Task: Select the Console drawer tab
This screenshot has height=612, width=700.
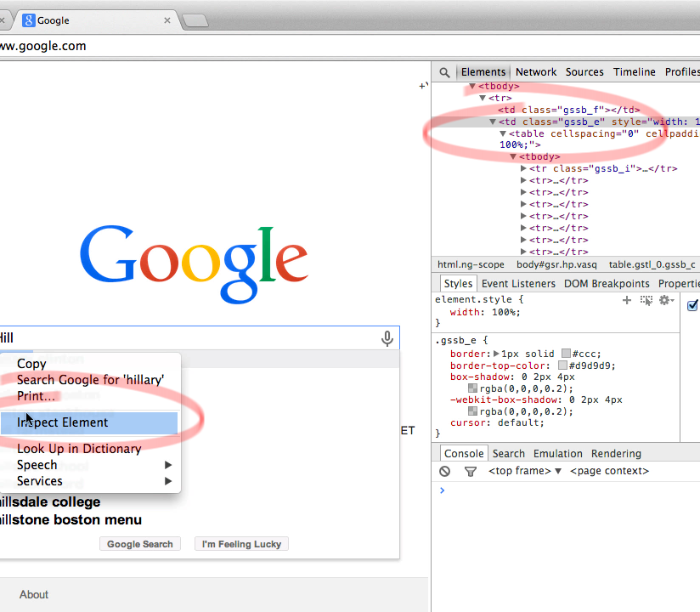Action: 464,453
